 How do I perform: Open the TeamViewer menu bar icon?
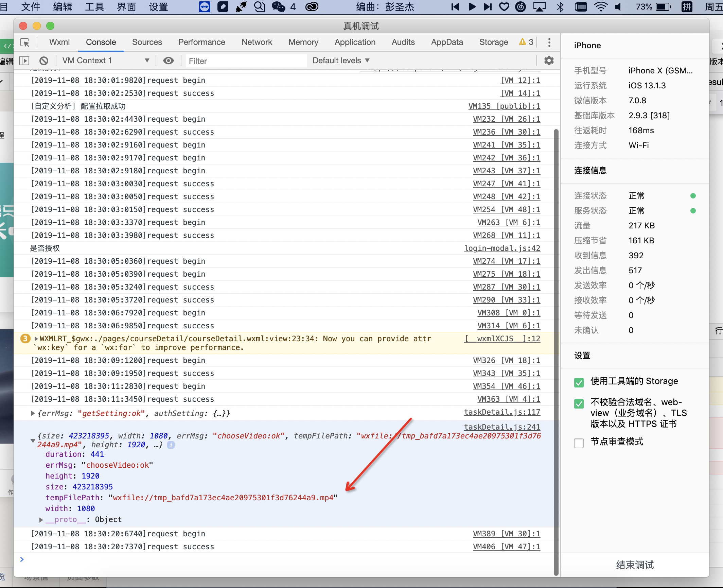click(205, 7)
